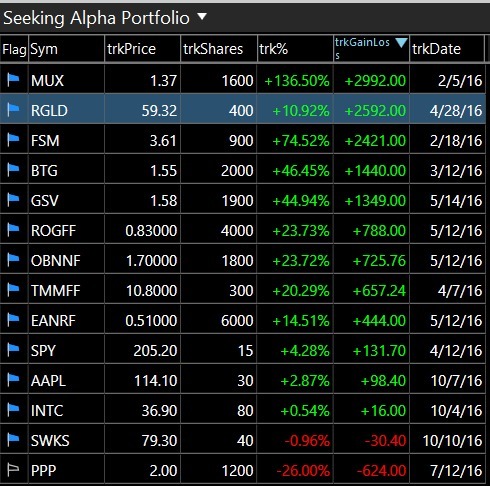Sort by the Flag column header
Screen dimensions: 490x486
14,49
